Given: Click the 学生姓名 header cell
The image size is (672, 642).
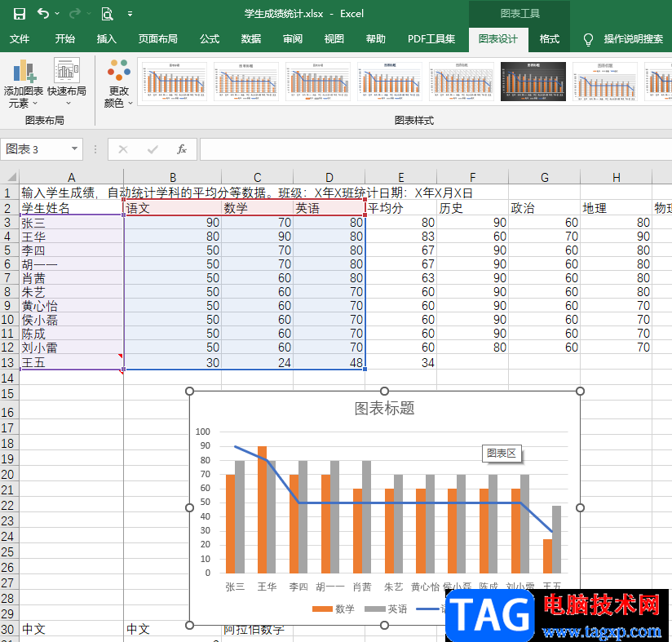Looking at the screenshot, I should coord(72,208).
